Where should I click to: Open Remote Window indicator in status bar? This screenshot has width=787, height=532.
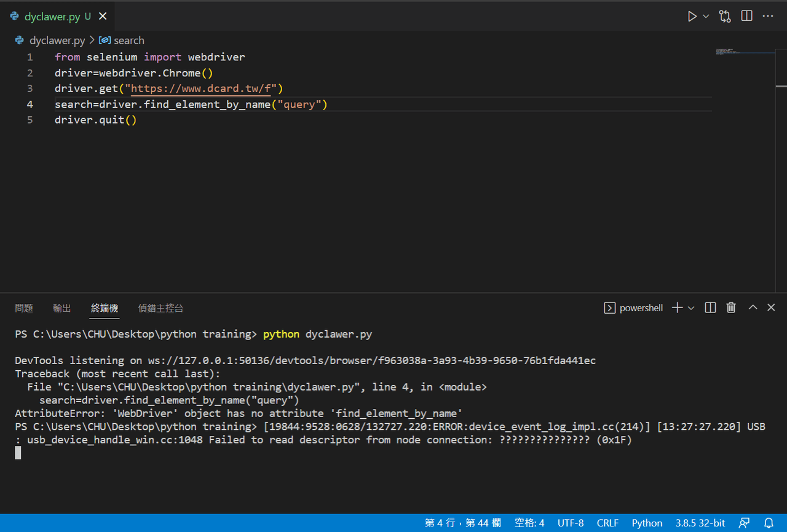[745, 523]
